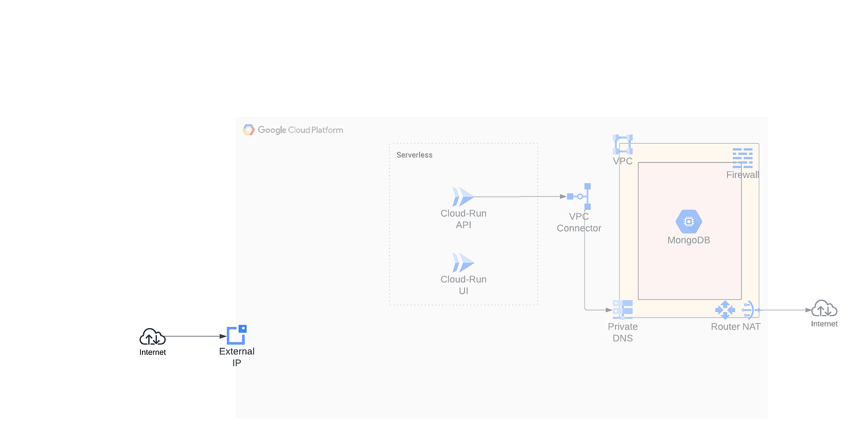Image resolution: width=868 pixels, height=436 pixels.
Task: Select the Router NAT icon
Action: (x=735, y=308)
